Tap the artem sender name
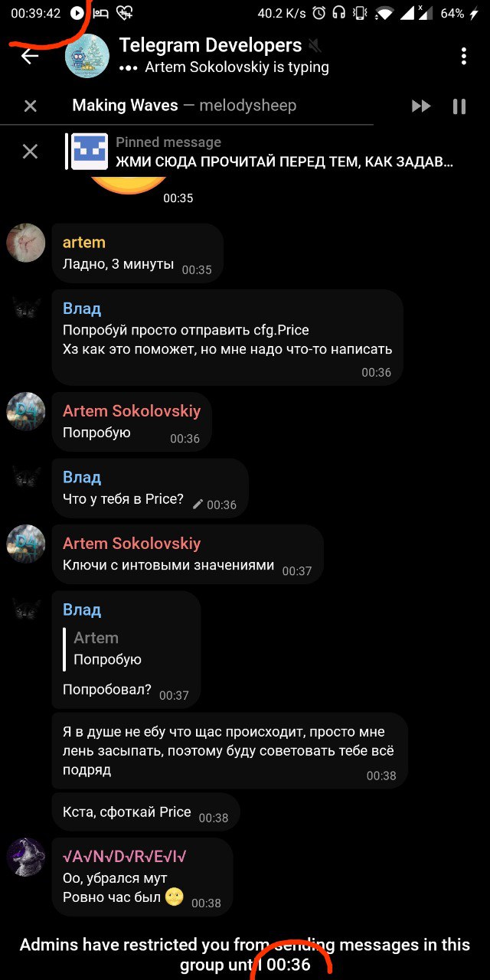 (84, 243)
